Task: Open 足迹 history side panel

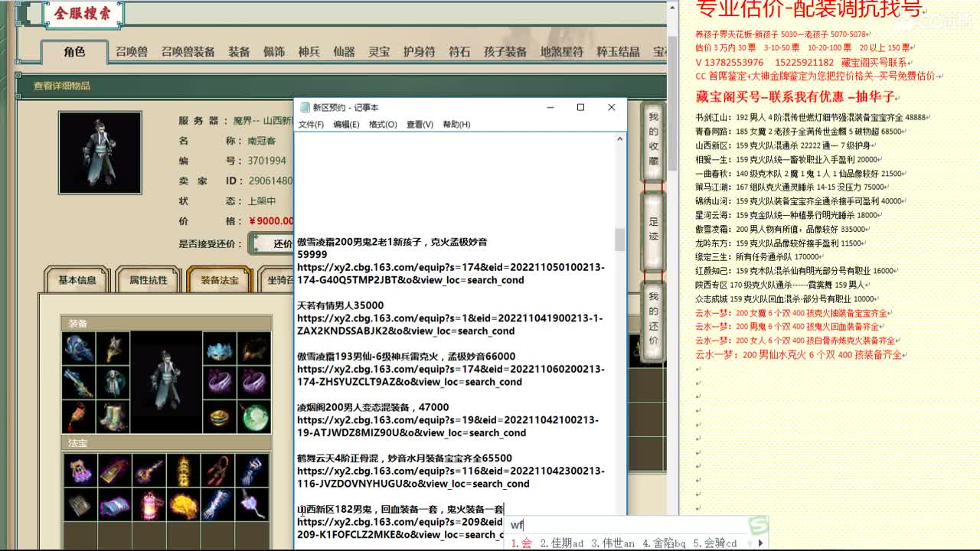Action: [x=653, y=230]
